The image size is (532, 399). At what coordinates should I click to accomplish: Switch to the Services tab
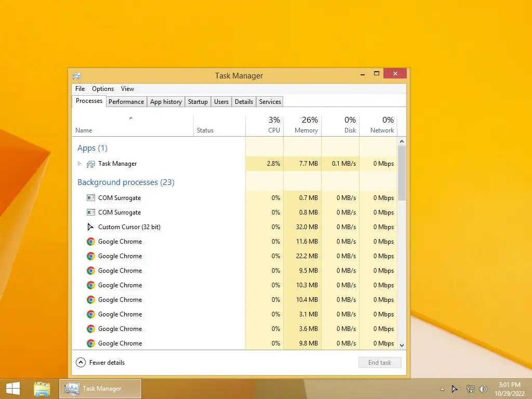[x=270, y=102]
